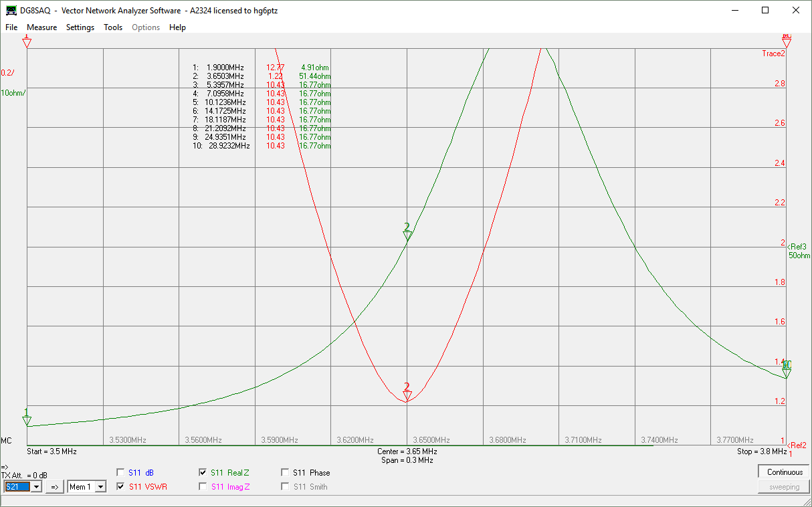Screen dimensions: 812x507
Task: Click the Start = 3.5 MHz label
Action: (52, 451)
